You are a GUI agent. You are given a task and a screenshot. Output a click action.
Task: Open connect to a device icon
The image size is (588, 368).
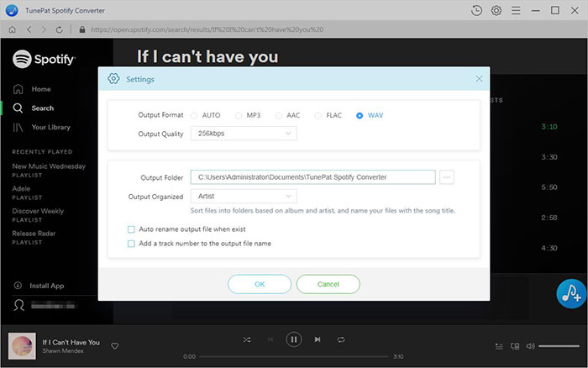(515, 346)
